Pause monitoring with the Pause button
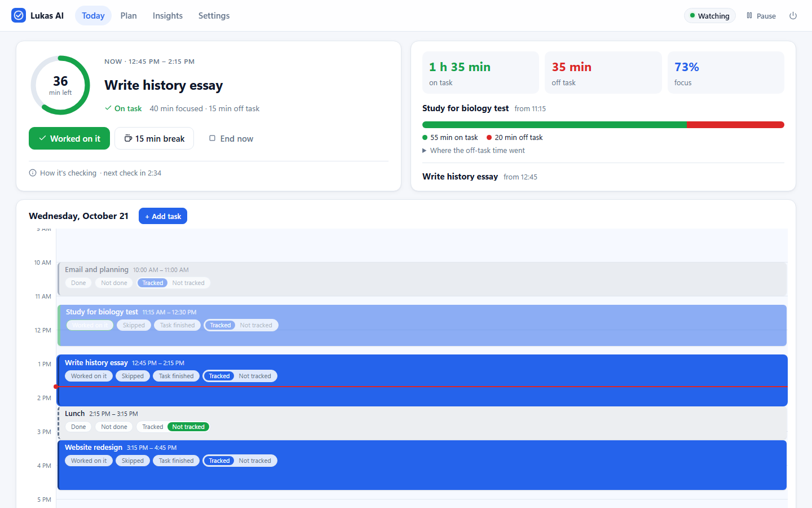This screenshot has height=508, width=812. [761, 16]
